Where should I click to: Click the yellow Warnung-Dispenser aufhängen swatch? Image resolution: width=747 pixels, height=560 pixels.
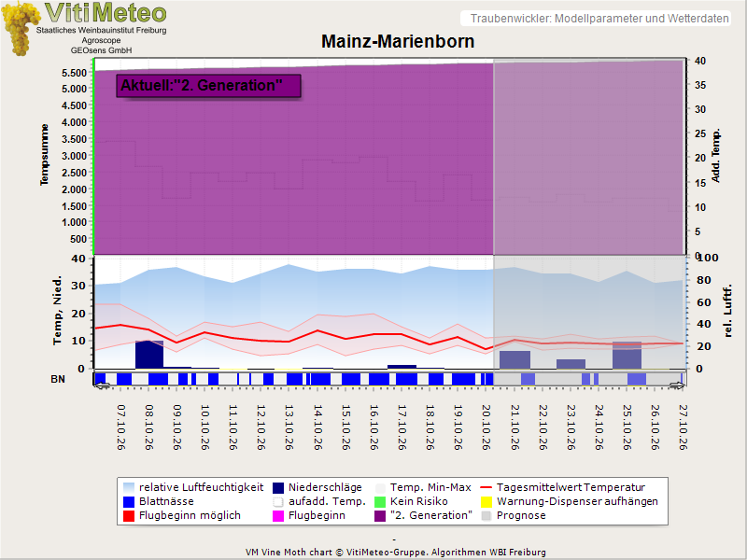pos(486,501)
